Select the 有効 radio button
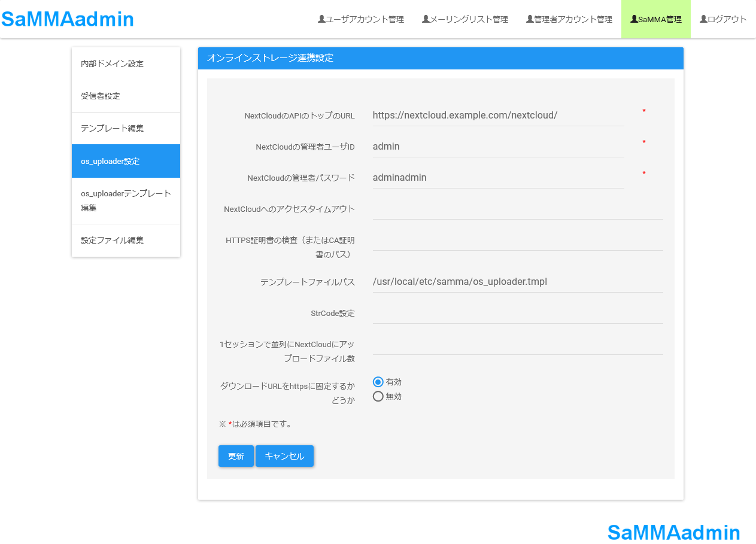The width and height of the screenshot is (756, 544). [x=378, y=382]
